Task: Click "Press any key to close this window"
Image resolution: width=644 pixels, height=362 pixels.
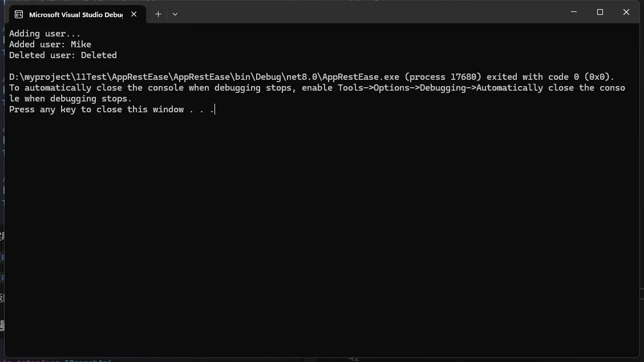Action: (96, 109)
